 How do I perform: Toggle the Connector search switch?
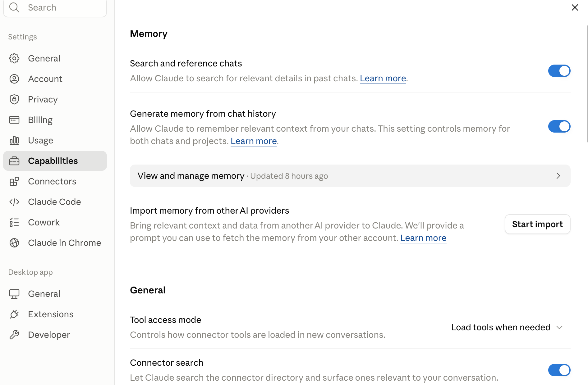click(x=559, y=370)
